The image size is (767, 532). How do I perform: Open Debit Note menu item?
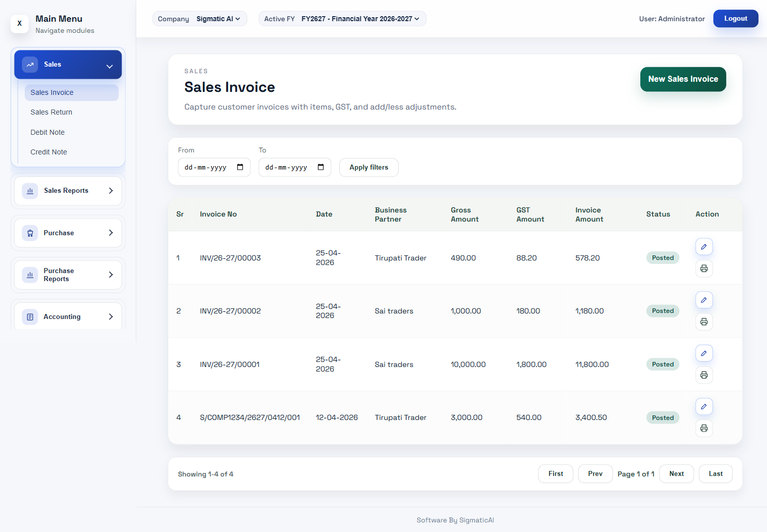[x=72, y=132]
